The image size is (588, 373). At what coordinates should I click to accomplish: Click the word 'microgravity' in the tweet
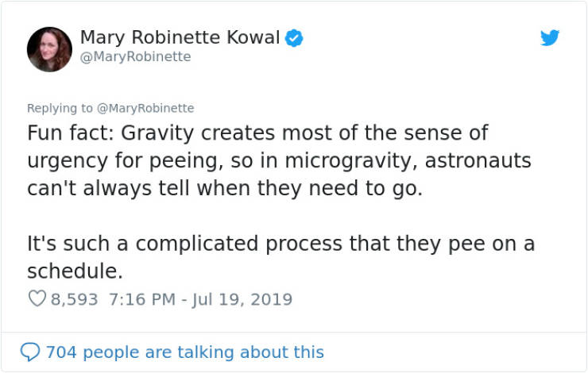(351, 161)
